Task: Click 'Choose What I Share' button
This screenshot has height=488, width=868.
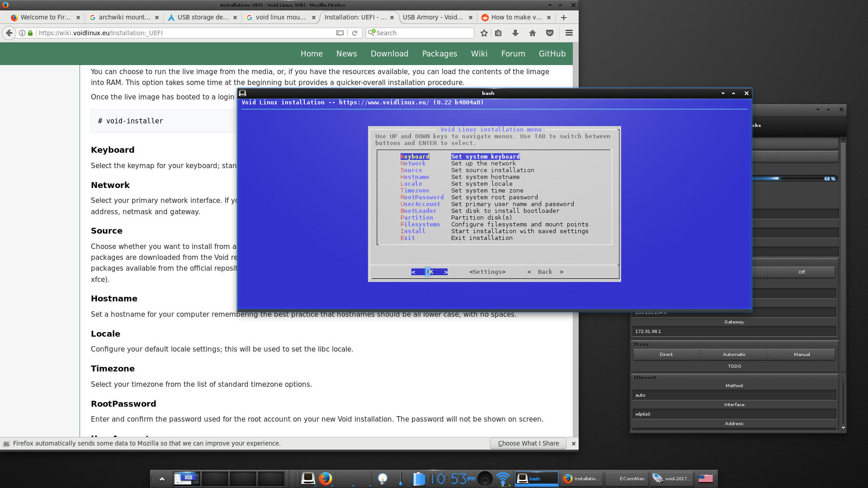Action: click(528, 444)
